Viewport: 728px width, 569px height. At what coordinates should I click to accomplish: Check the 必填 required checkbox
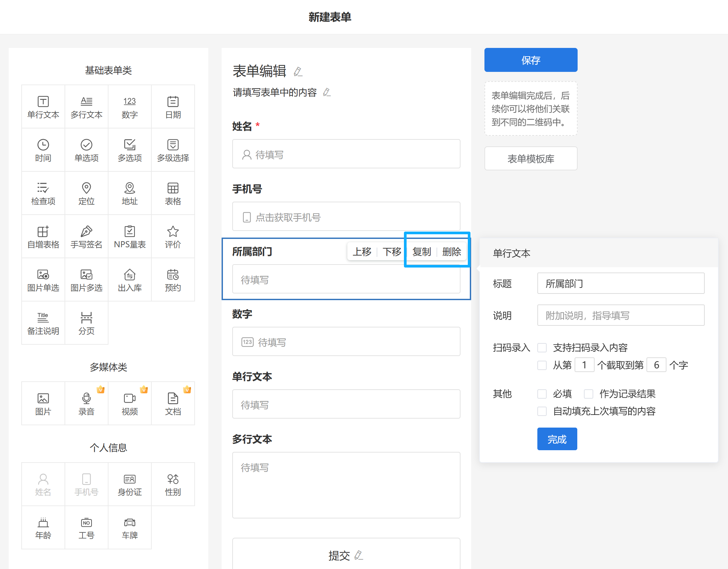[542, 394]
